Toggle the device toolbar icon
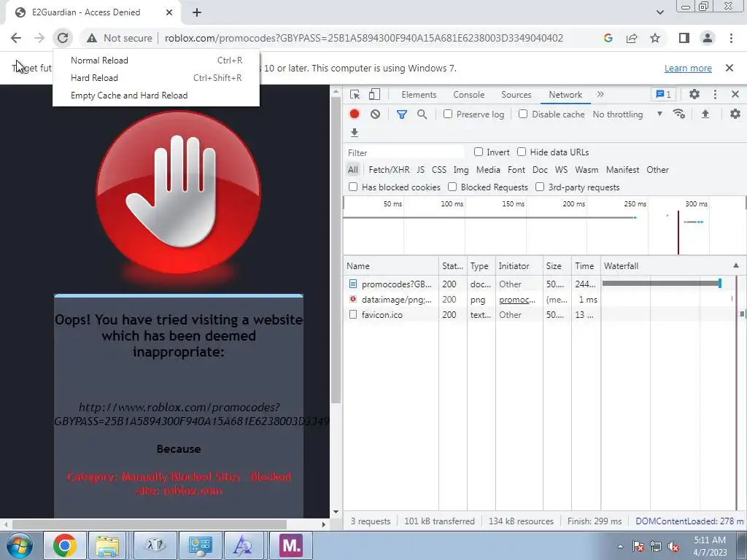The height and width of the screenshot is (560, 747). click(x=374, y=94)
